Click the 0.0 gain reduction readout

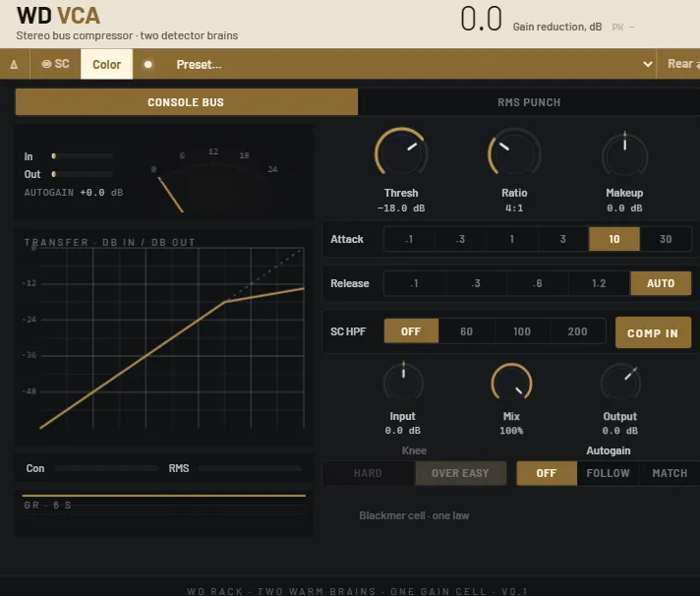482,20
